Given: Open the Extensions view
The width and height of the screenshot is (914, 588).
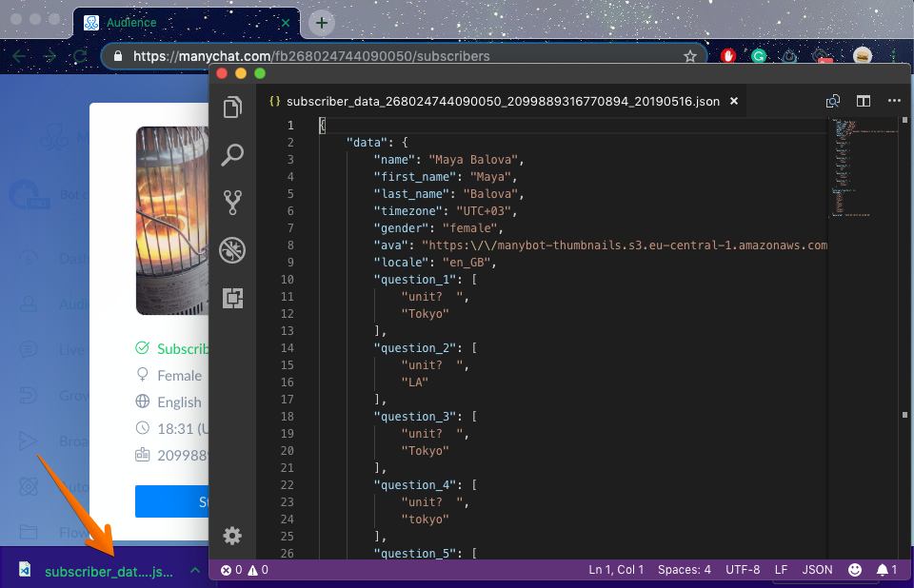Looking at the screenshot, I should [232, 298].
